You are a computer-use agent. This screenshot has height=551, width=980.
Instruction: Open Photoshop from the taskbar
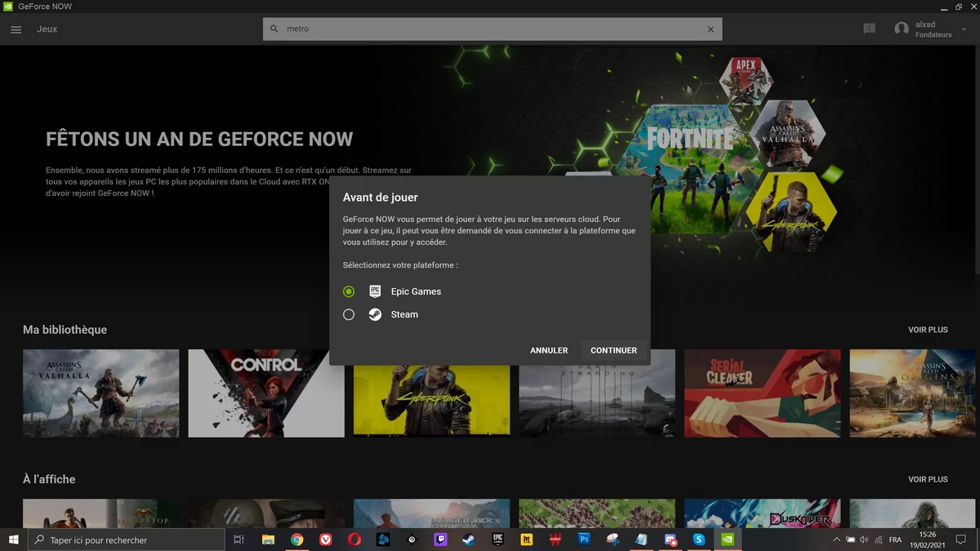tap(584, 540)
